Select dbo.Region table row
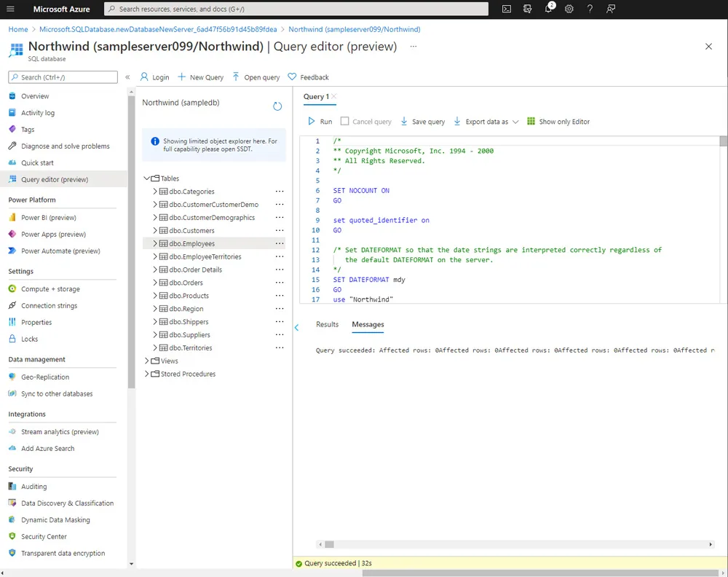Viewport: 728px width, 577px height. point(214,308)
